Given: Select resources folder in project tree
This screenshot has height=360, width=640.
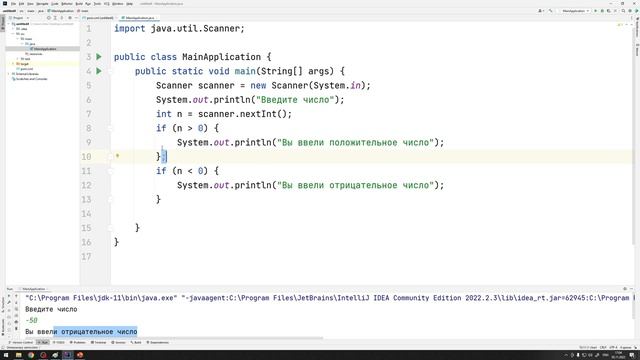Looking at the screenshot, I should (34, 54).
